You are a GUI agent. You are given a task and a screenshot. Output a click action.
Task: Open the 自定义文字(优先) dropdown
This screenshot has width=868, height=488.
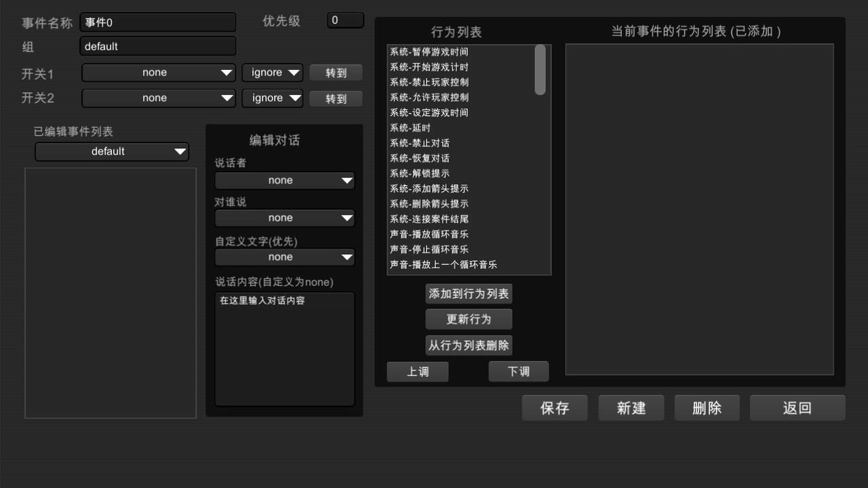285,257
